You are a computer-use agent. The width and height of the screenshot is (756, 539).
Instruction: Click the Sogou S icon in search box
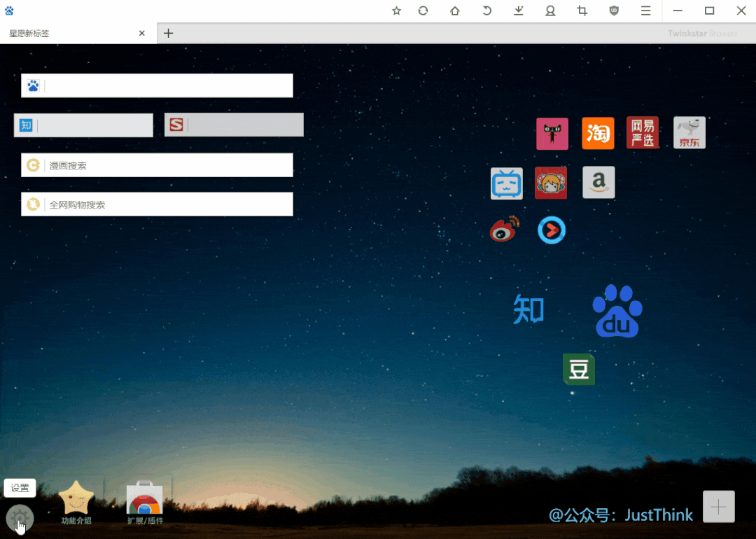(176, 125)
